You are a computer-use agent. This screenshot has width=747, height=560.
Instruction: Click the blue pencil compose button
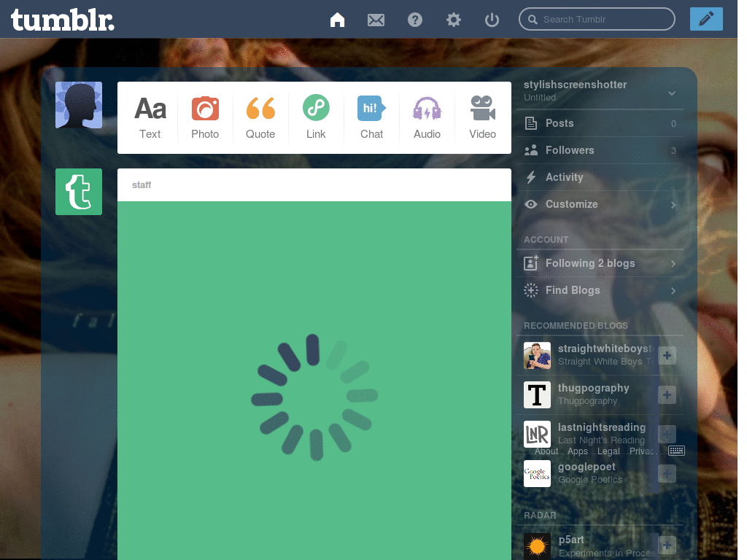706,19
